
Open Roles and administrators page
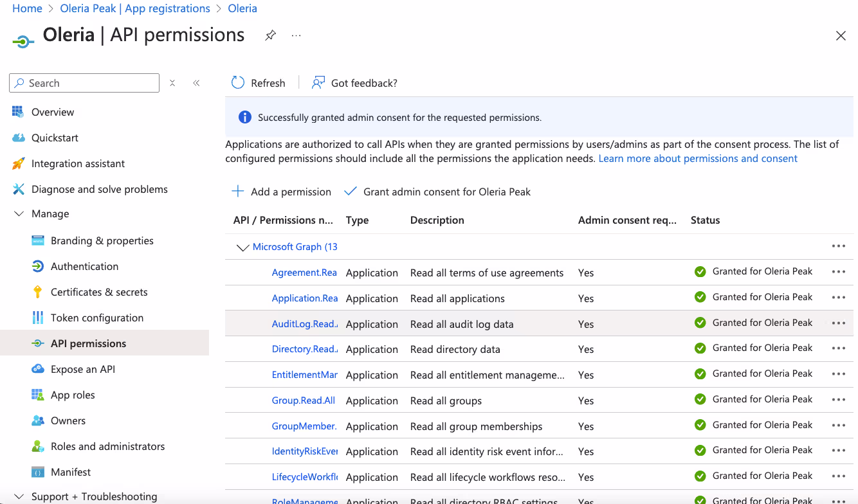pos(107,446)
